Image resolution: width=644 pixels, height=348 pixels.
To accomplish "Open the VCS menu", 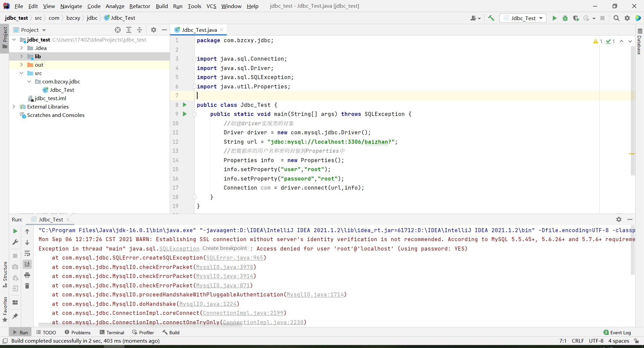I will pos(211,6).
